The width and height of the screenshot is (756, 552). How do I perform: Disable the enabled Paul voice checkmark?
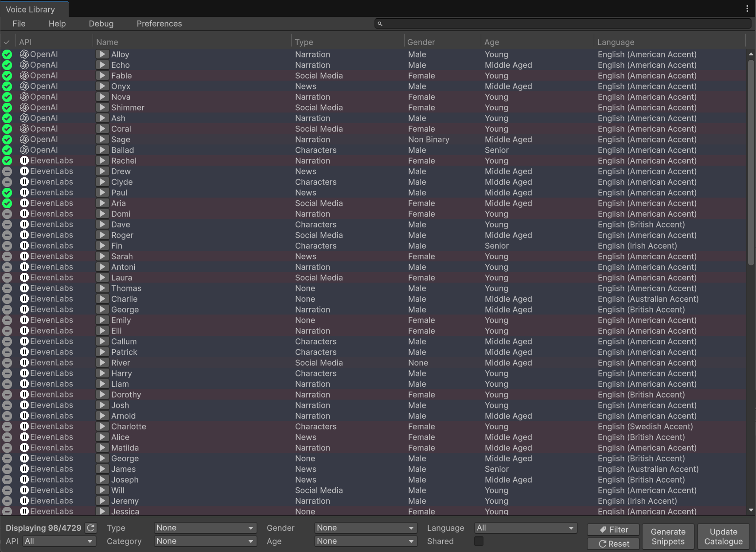pyautogui.click(x=7, y=192)
